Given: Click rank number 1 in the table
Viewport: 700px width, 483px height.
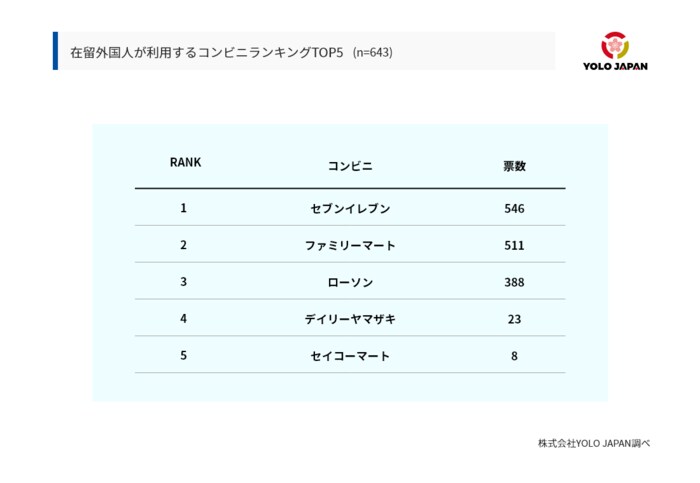Looking at the screenshot, I should click(183, 208).
